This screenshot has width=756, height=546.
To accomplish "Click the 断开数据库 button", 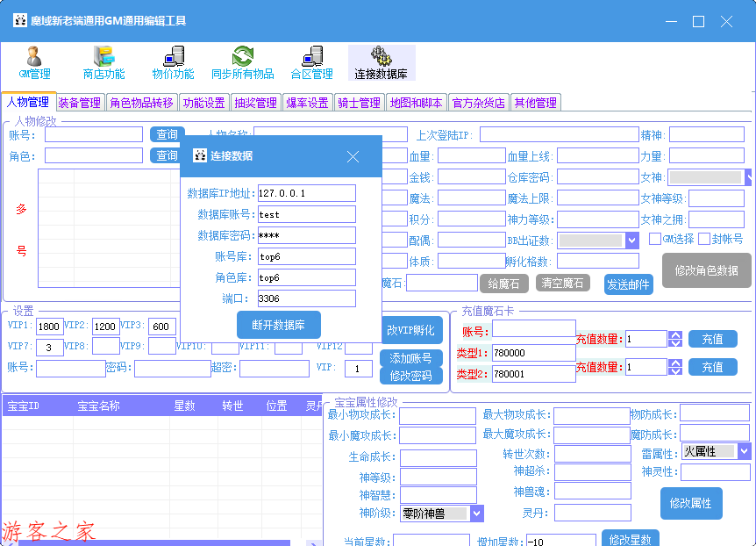I will [x=278, y=325].
